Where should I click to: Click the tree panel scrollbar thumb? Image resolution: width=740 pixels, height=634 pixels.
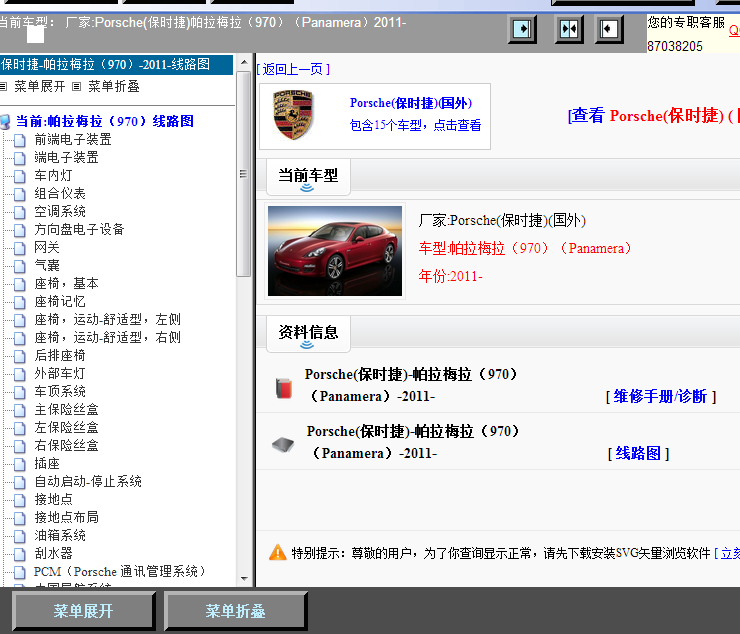pos(244,174)
